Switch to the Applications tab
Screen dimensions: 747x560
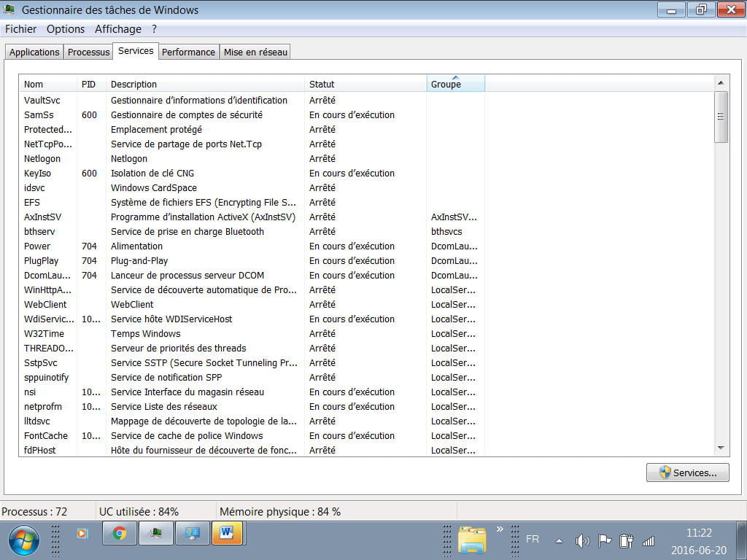[x=34, y=52]
